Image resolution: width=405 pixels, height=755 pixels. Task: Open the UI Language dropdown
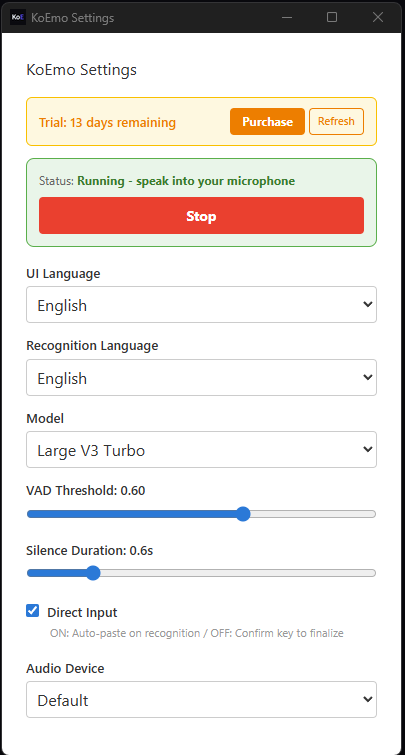click(201, 305)
